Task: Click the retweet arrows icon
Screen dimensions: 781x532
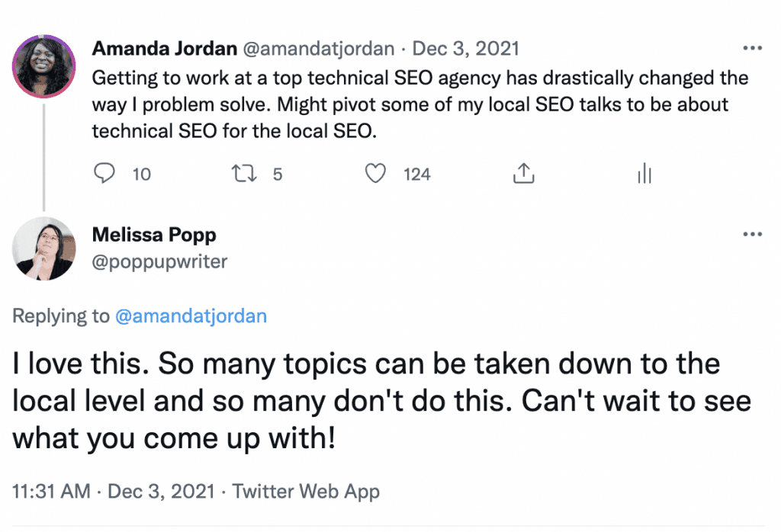Action: pos(244,175)
